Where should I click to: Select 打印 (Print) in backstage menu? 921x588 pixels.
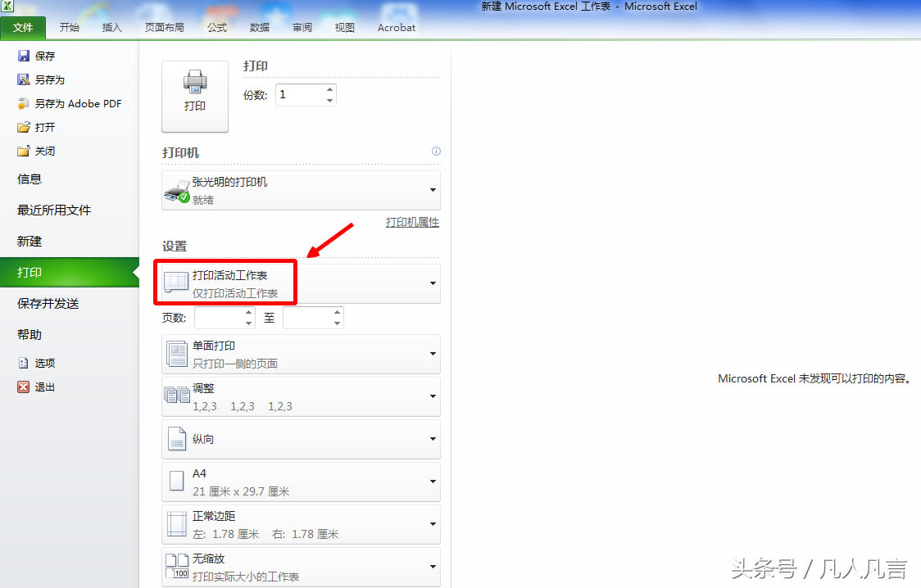point(70,272)
